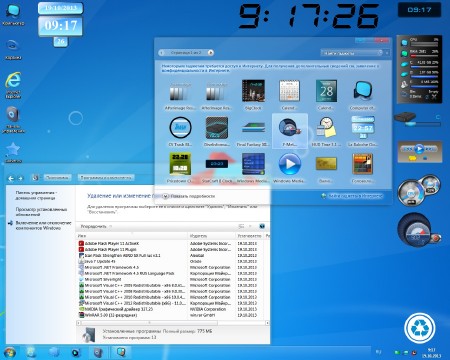Open star-shaped desktop shortcut icon

coord(13,152)
